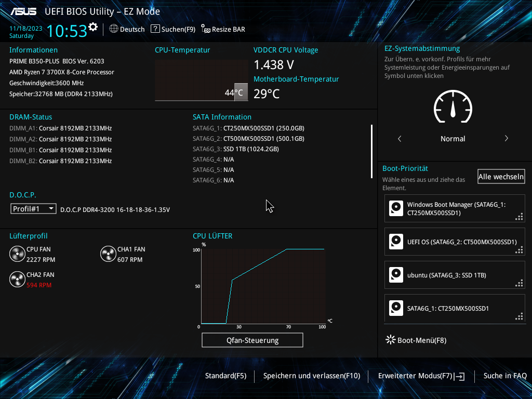This screenshot has width=532, height=399.
Task: Click the CPU temperature bar indicator
Action: pyautogui.click(x=241, y=92)
